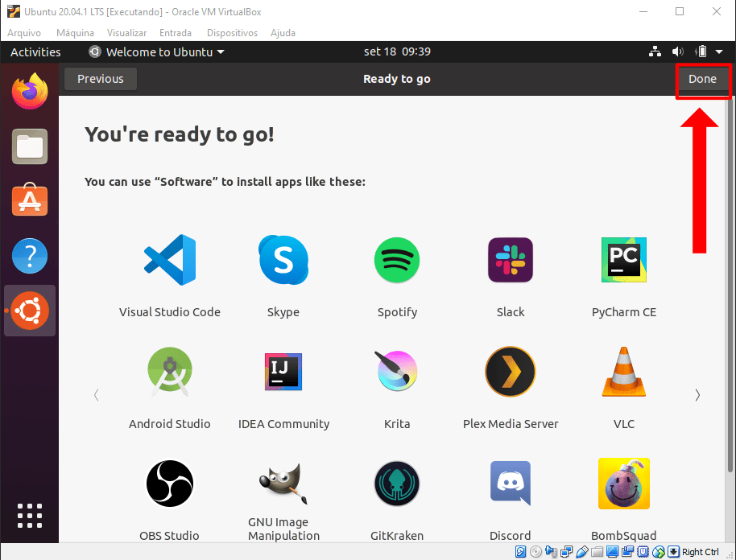
Task: Open the Máquina menu
Action: [x=75, y=33]
